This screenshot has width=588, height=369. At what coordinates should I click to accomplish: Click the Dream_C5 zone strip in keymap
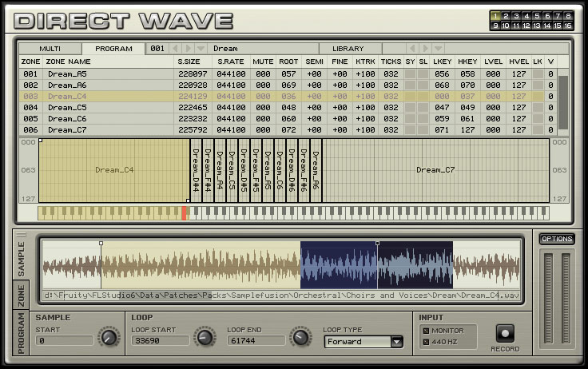point(232,170)
